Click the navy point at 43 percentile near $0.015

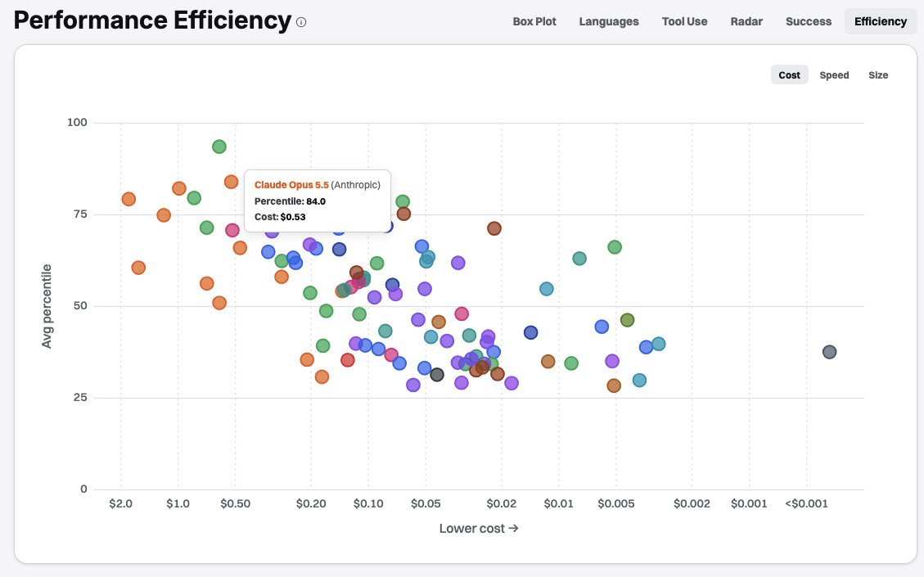tap(531, 332)
